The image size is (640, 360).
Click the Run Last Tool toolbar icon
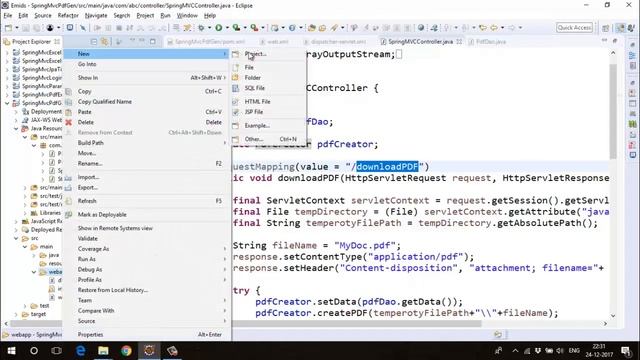click(254, 28)
